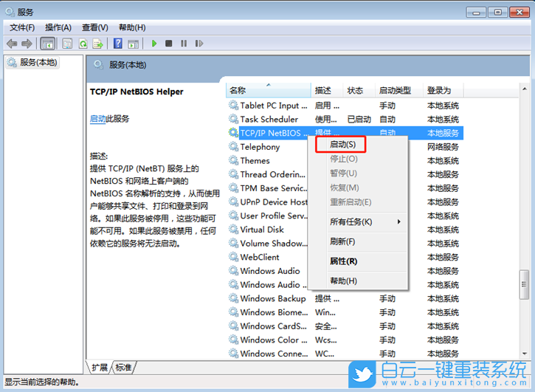Viewport: 535px width, 392px height.
Task: Sort by the 名称 column header
Action: [268, 91]
